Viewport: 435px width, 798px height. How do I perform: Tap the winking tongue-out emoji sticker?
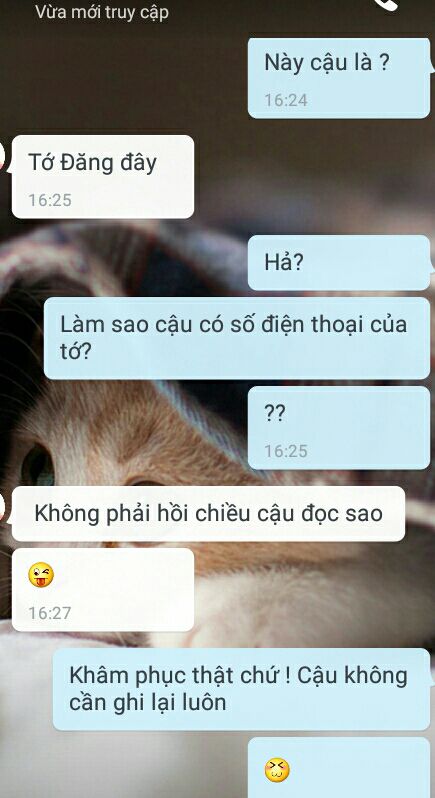[x=41, y=575]
